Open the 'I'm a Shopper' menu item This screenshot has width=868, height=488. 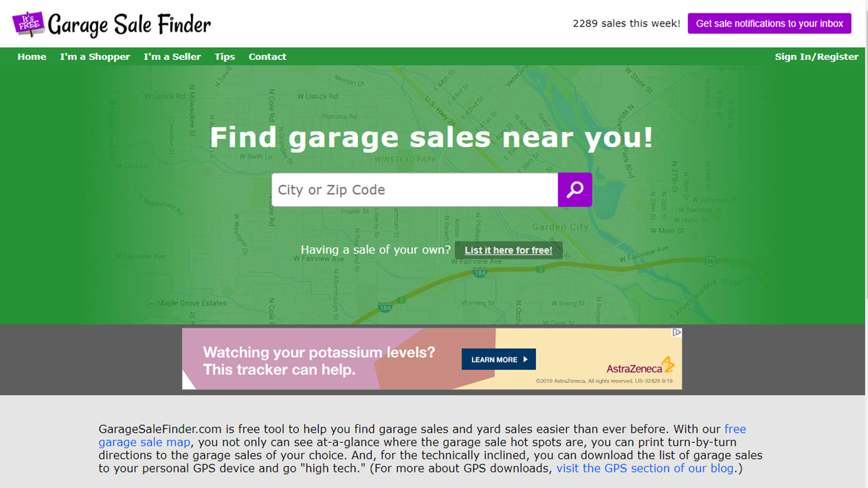[95, 56]
